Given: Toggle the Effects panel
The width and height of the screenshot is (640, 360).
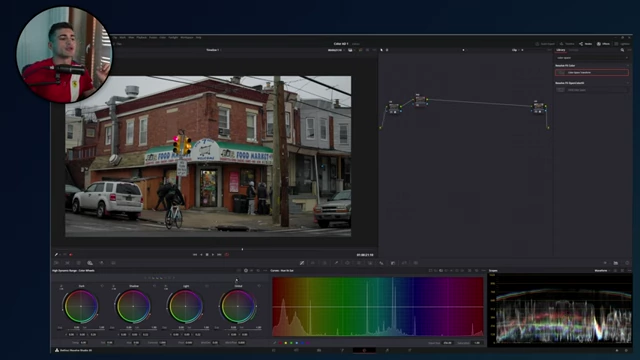Looking at the screenshot, I should coord(603,44).
